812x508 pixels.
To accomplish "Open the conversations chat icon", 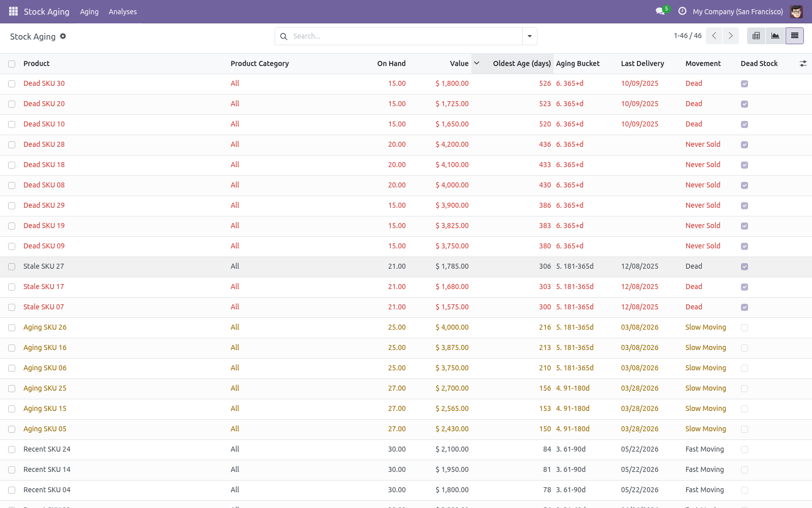I will (x=660, y=11).
